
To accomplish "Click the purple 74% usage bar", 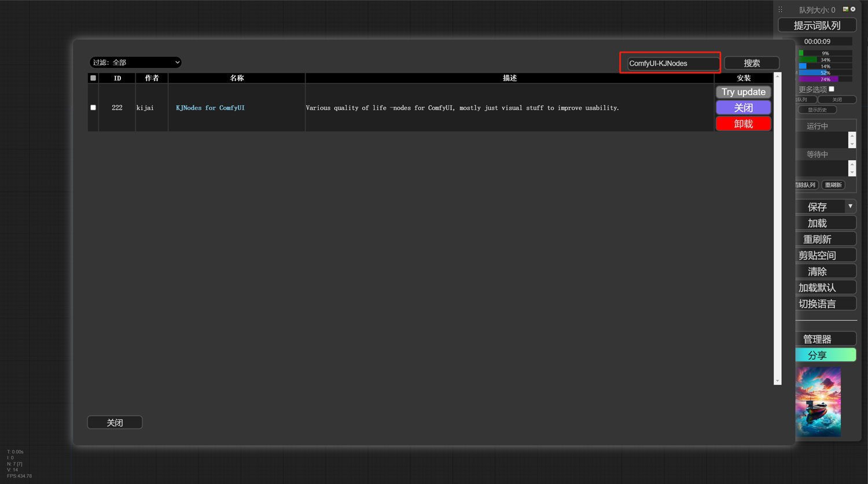I will [825, 79].
